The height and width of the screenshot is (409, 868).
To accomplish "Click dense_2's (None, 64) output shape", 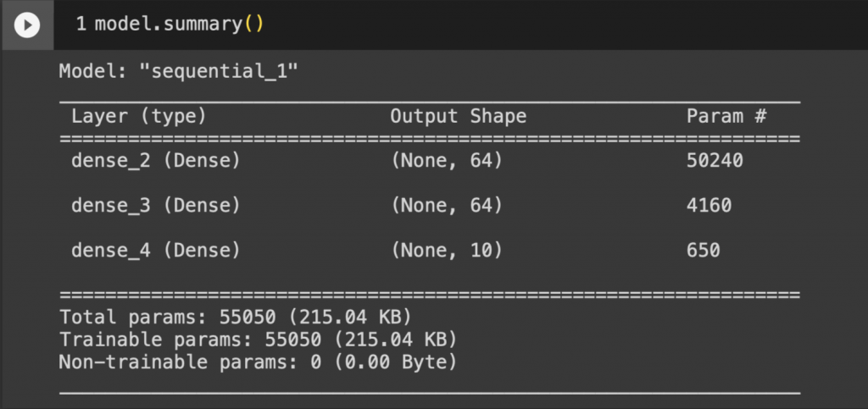I will [x=447, y=160].
